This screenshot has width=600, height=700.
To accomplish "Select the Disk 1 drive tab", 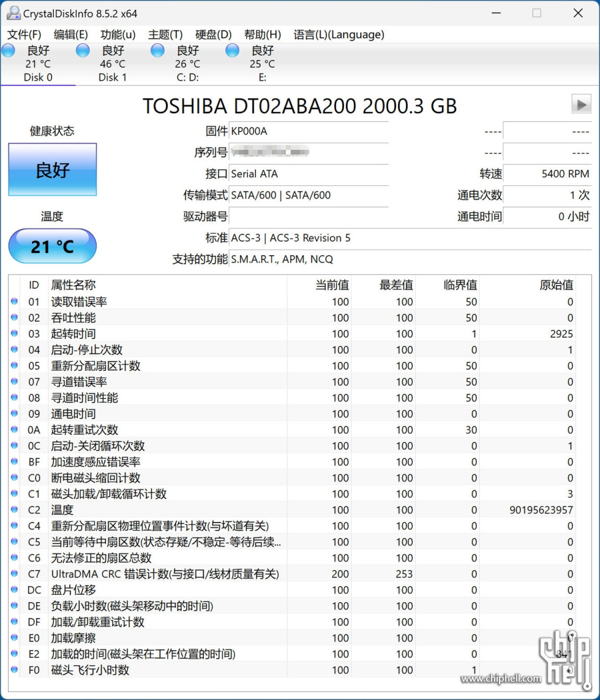I will pyautogui.click(x=113, y=64).
